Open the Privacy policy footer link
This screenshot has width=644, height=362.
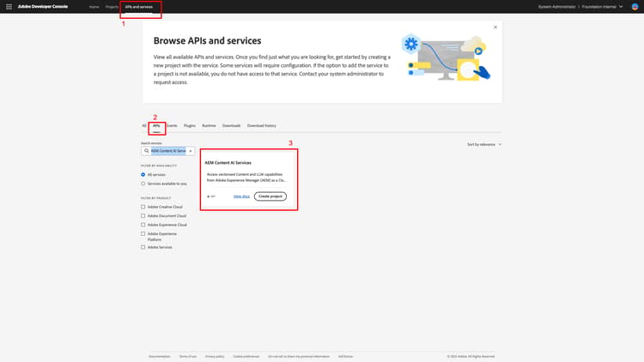click(215, 357)
